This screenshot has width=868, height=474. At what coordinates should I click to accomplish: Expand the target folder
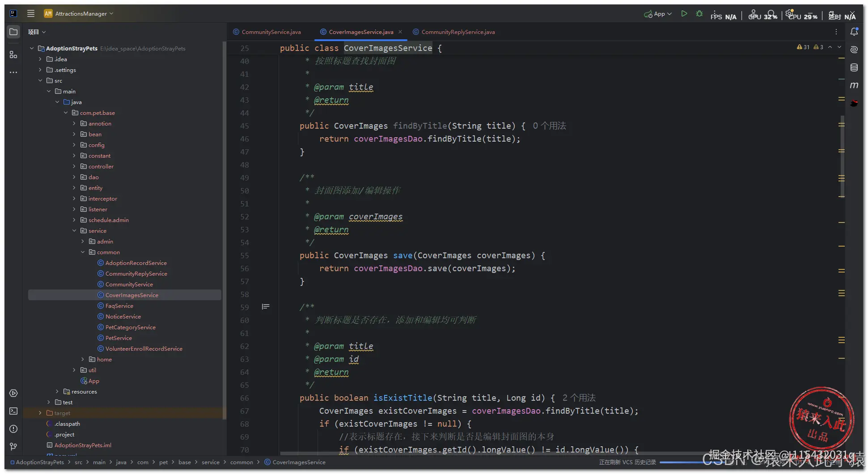[x=40, y=413]
